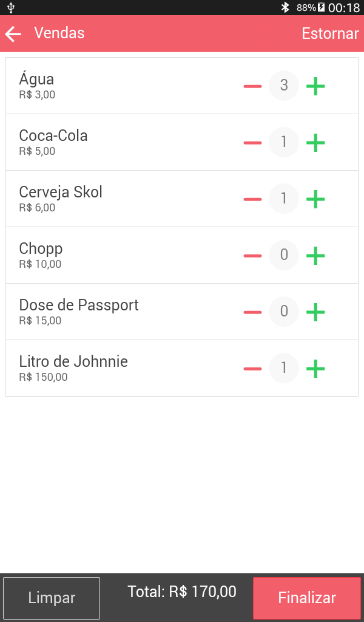This screenshot has width=364, height=622.
Task: Add one Litro de Johnnie
Action: click(x=315, y=369)
